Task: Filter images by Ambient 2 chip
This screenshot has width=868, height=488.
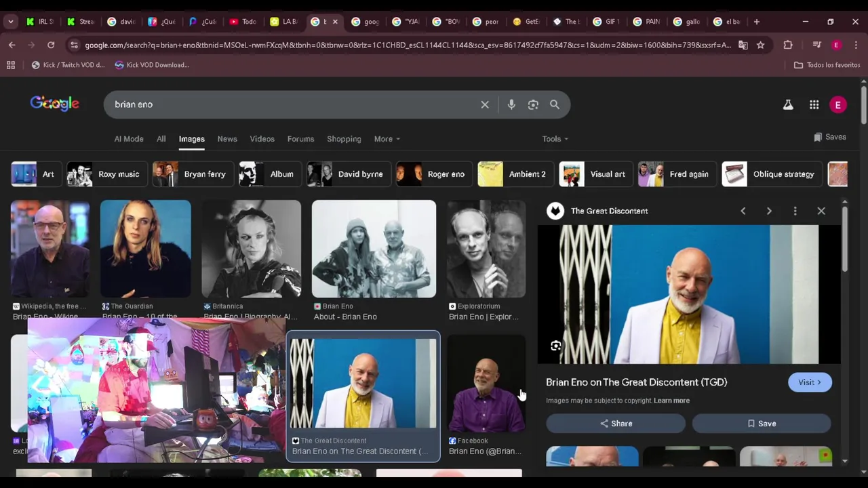Action: click(x=515, y=174)
